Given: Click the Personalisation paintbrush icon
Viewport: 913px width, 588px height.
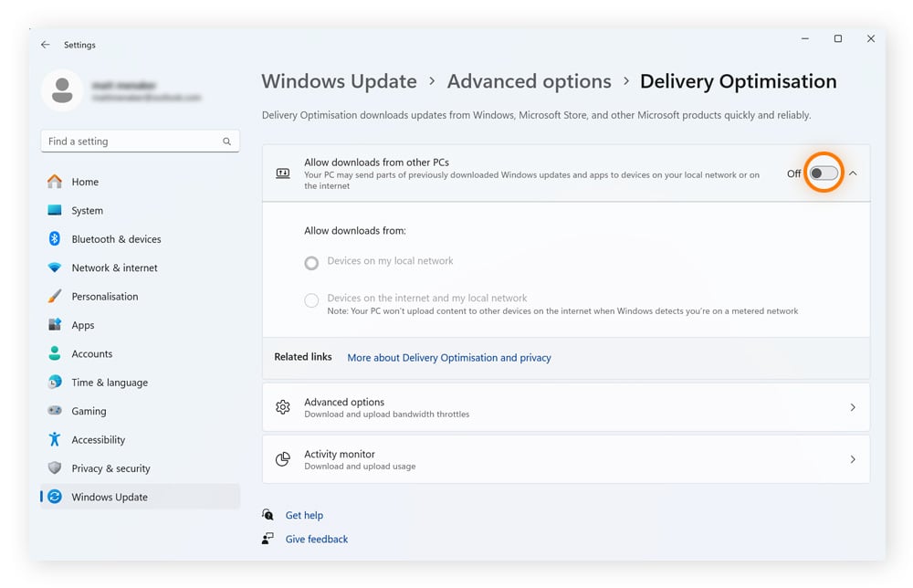Looking at the screenshot, I should tap(55, 297).
